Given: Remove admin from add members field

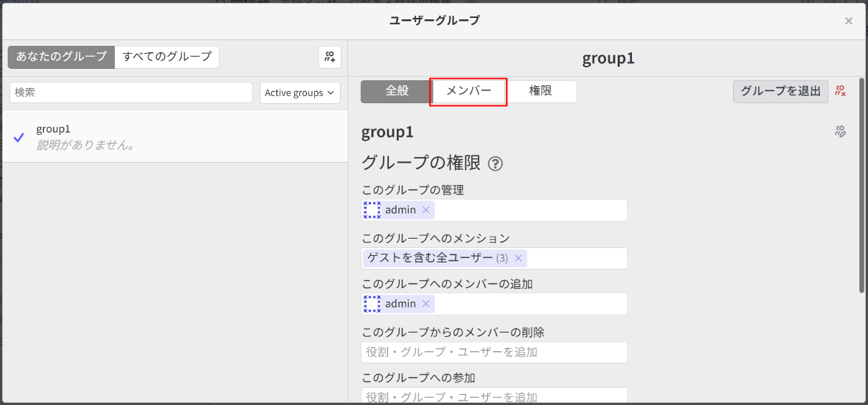Looking at the screenshot, I should [x=425, y=304].
